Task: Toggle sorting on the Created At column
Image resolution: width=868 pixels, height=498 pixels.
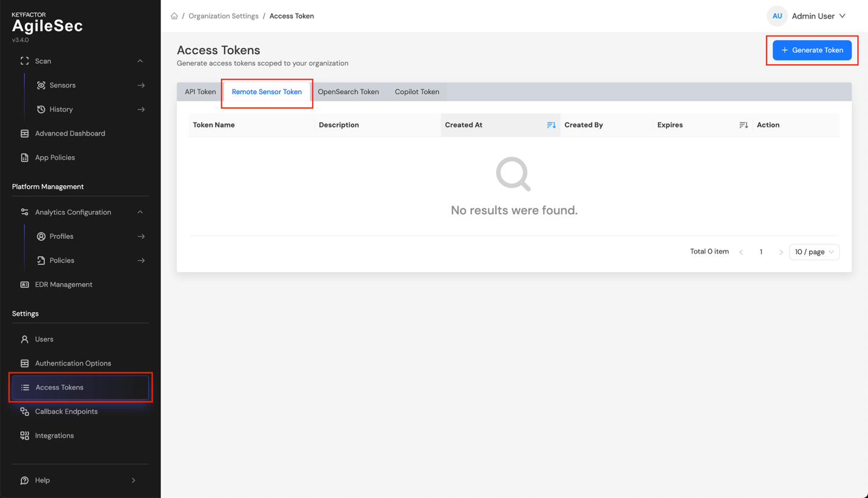Action: (x=550, y=124)
